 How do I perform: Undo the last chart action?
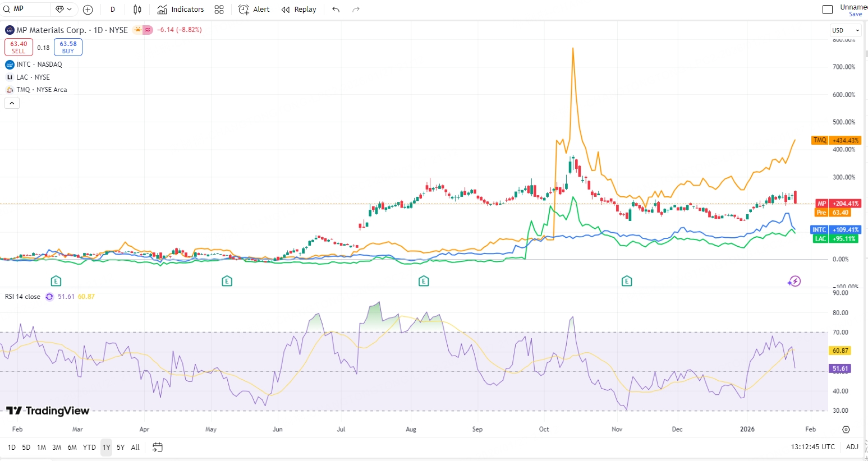pos(336,10)
